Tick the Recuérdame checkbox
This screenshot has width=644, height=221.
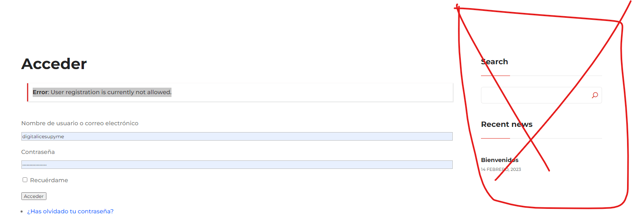(25, 180)
